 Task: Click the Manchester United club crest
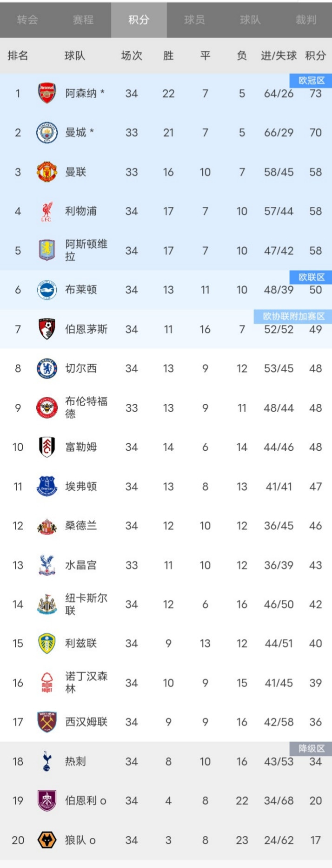click(47, 172)
